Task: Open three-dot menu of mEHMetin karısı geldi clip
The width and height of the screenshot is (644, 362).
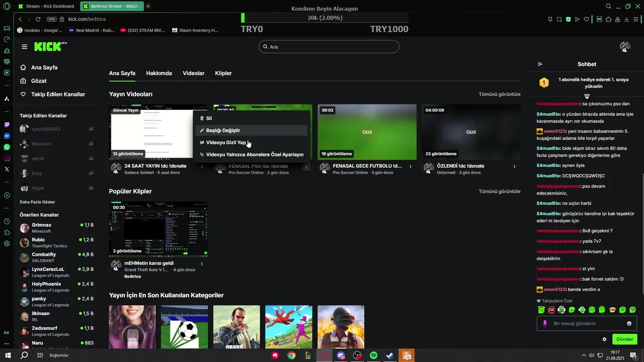Action: [x=202, y=263]
